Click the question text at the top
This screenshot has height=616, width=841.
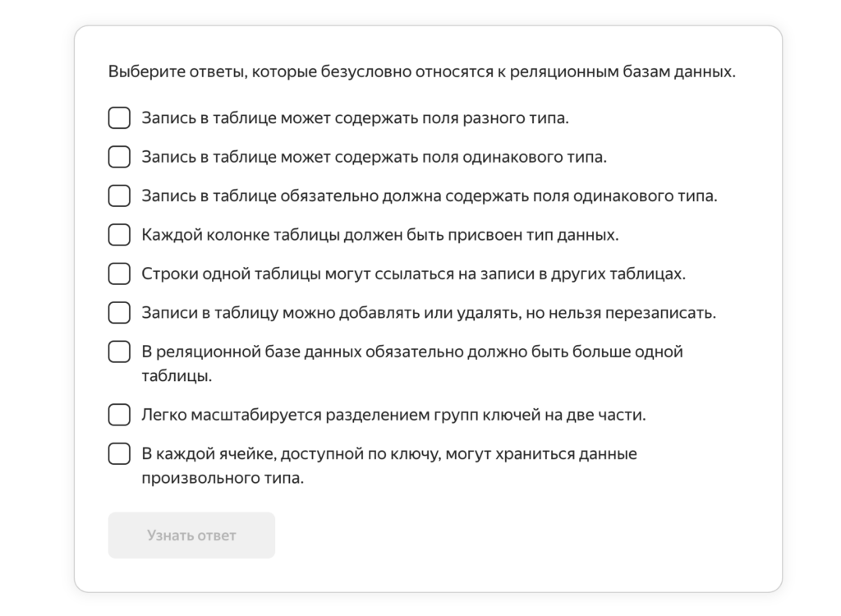tap(423, 71)
